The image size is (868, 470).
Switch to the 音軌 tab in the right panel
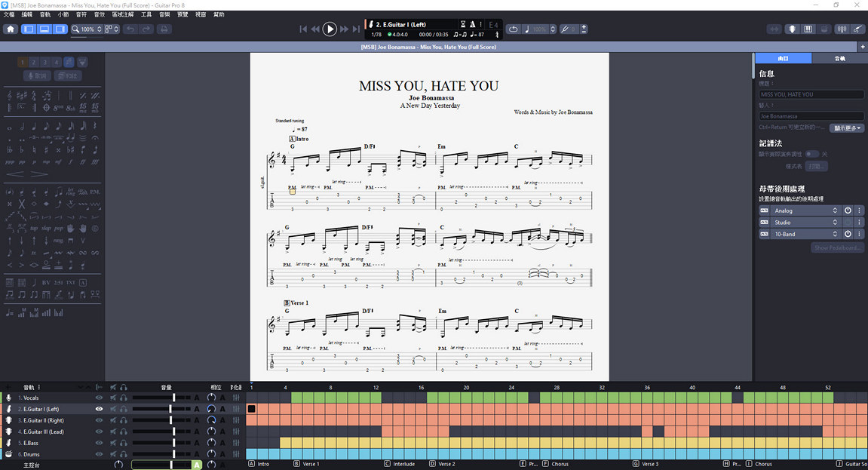[839, 58]
